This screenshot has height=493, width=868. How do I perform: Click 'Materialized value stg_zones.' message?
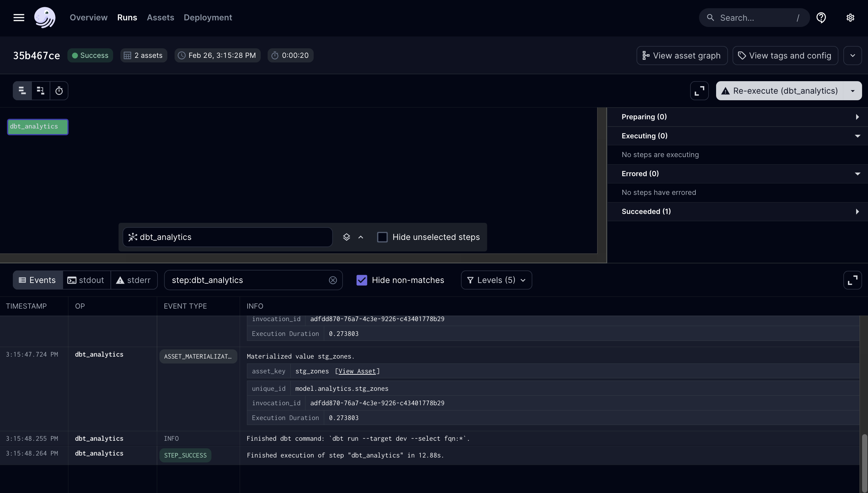[x=301, y=356]
